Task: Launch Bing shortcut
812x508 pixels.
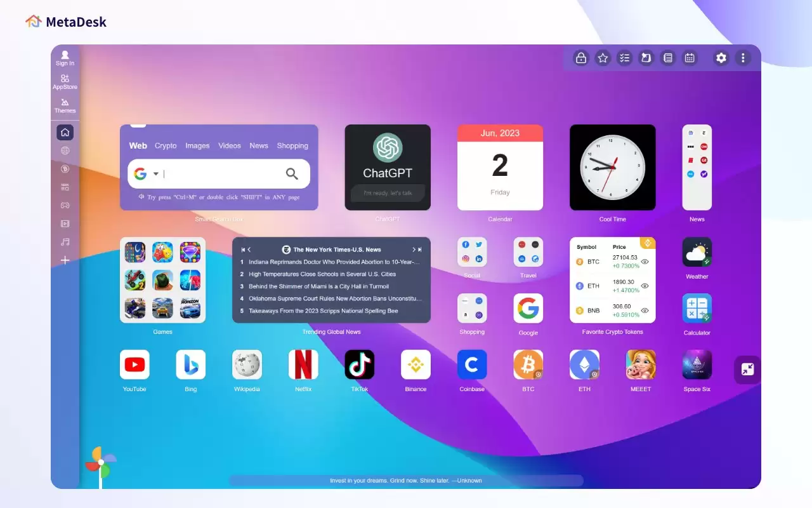Action: pyautogui.click(x=191, y=364)
